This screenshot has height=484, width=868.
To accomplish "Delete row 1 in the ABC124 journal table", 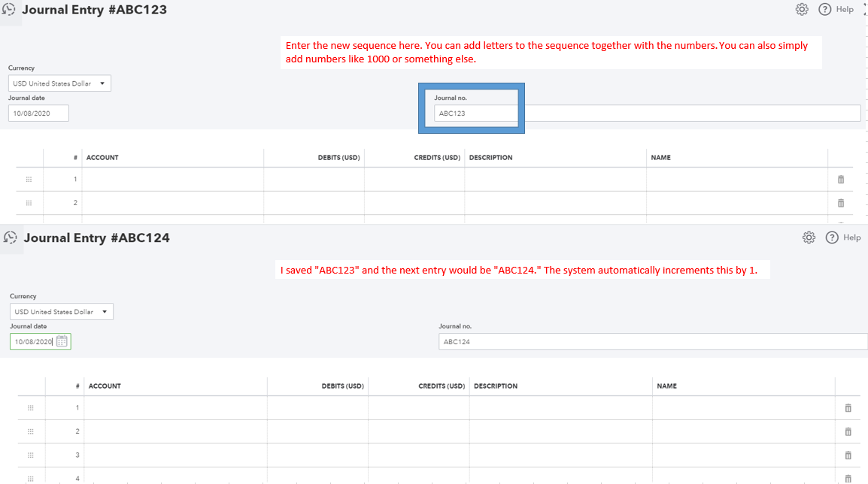I will pos(848,407).
